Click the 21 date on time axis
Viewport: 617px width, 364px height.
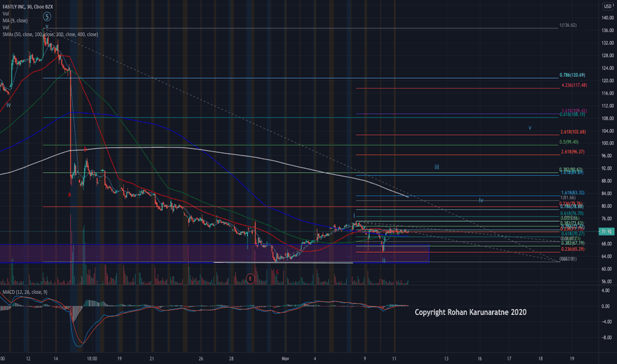[152, 359]
